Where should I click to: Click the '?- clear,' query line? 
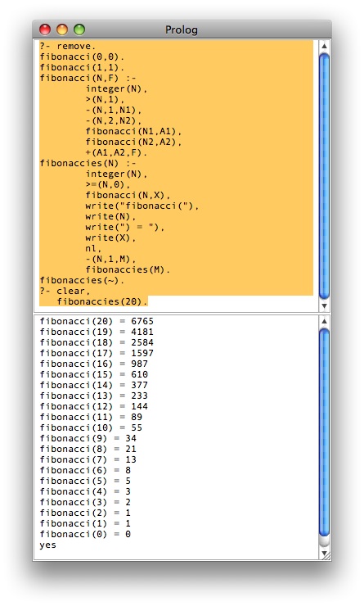coord(65,291)
